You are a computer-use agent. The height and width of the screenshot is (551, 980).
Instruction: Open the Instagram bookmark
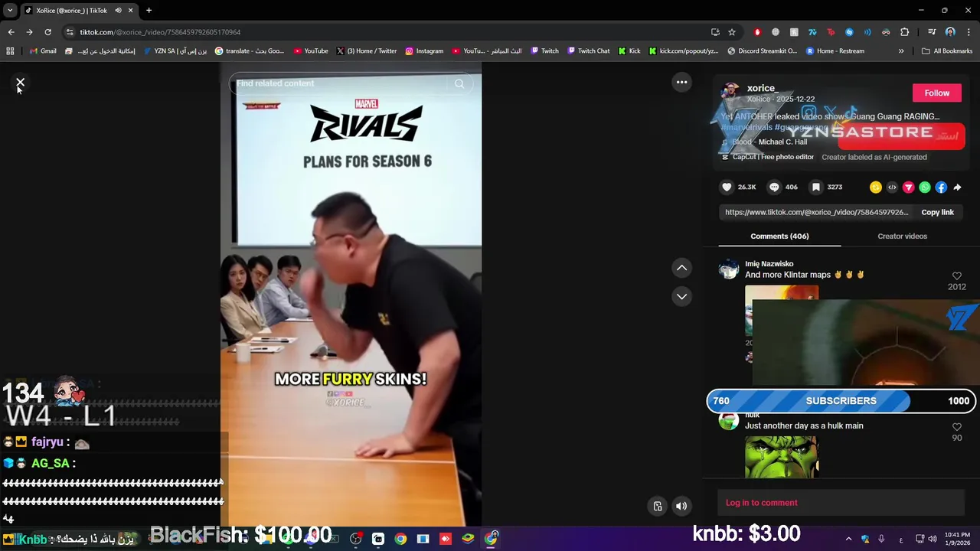424,51
